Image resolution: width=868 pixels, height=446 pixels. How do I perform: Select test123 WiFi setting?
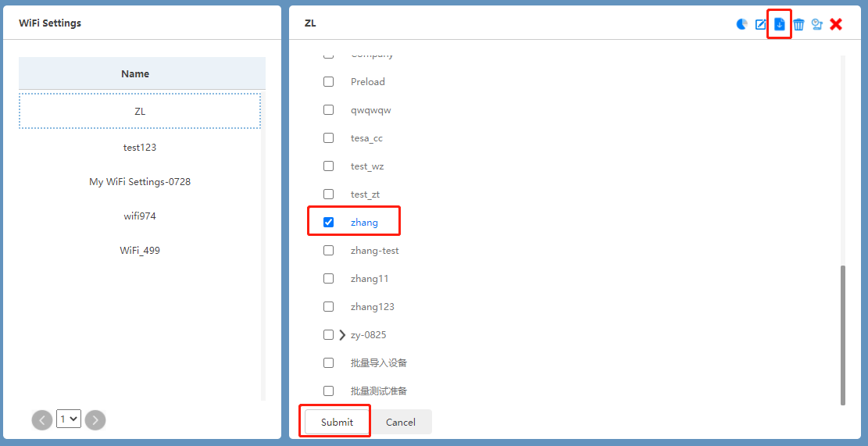click(140, 147)
